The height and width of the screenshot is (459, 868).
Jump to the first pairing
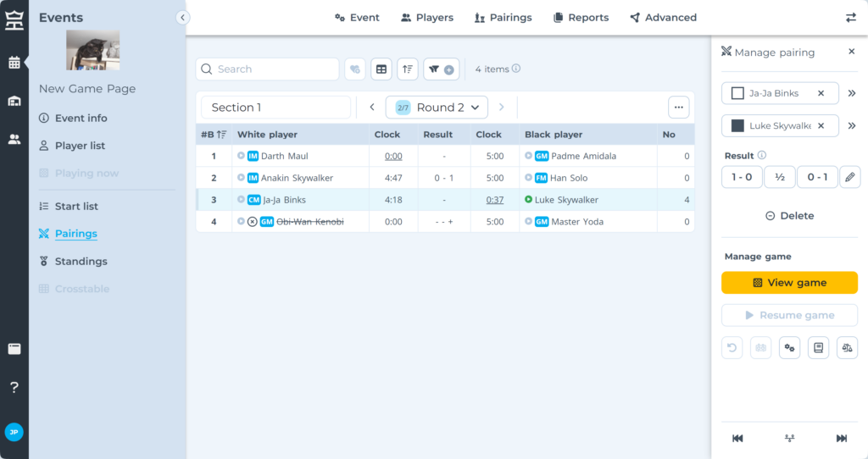click(x=737, y=438)
